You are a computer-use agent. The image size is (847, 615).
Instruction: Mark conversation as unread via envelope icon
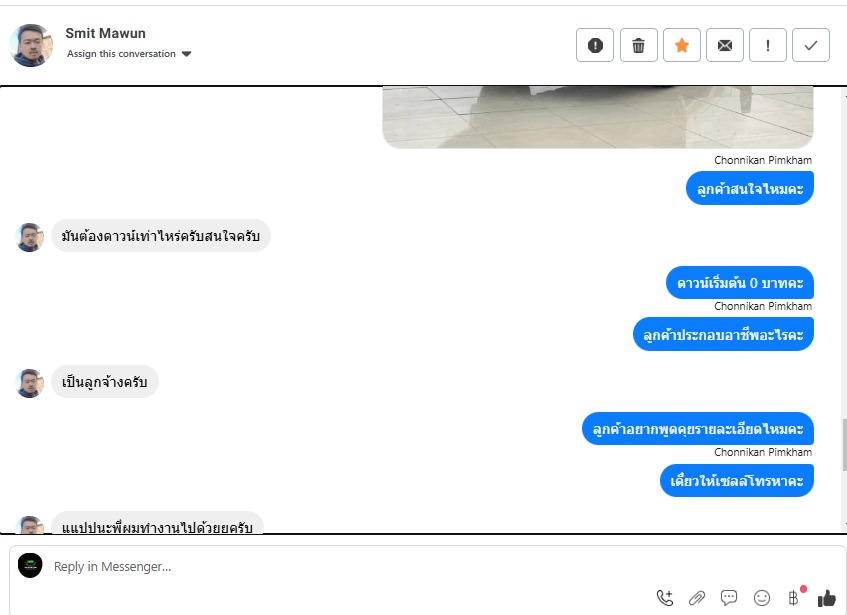coord(725,45)
